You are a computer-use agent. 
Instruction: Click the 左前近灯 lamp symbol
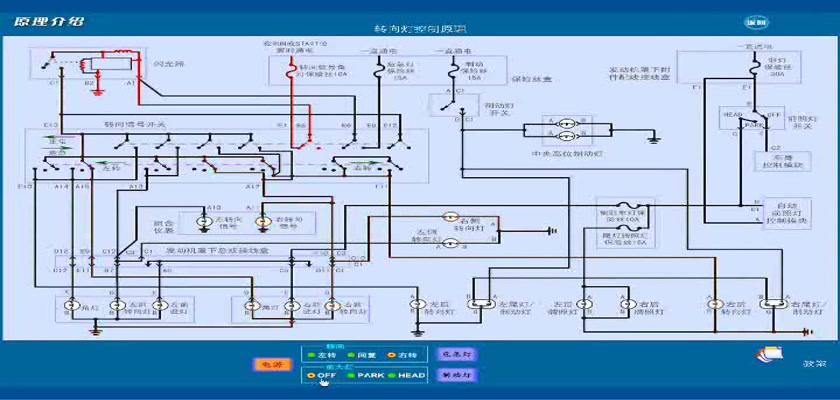pyautogui.click(x=158, y=305)
